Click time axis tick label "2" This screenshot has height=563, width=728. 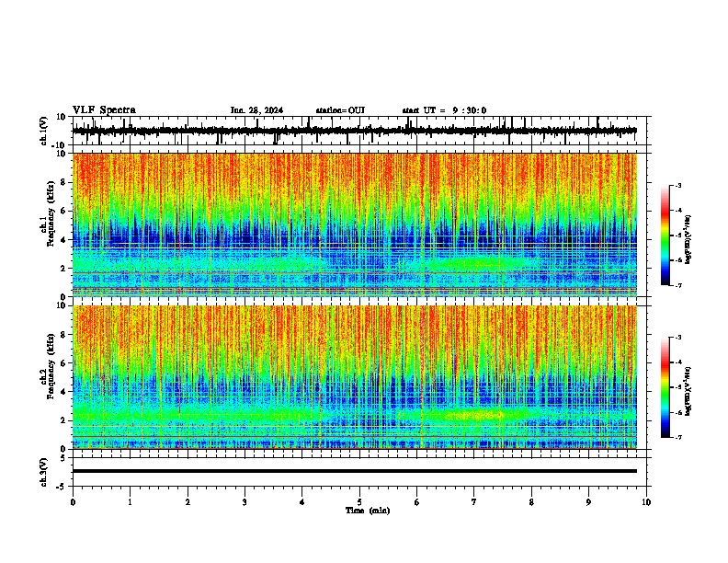188,502
